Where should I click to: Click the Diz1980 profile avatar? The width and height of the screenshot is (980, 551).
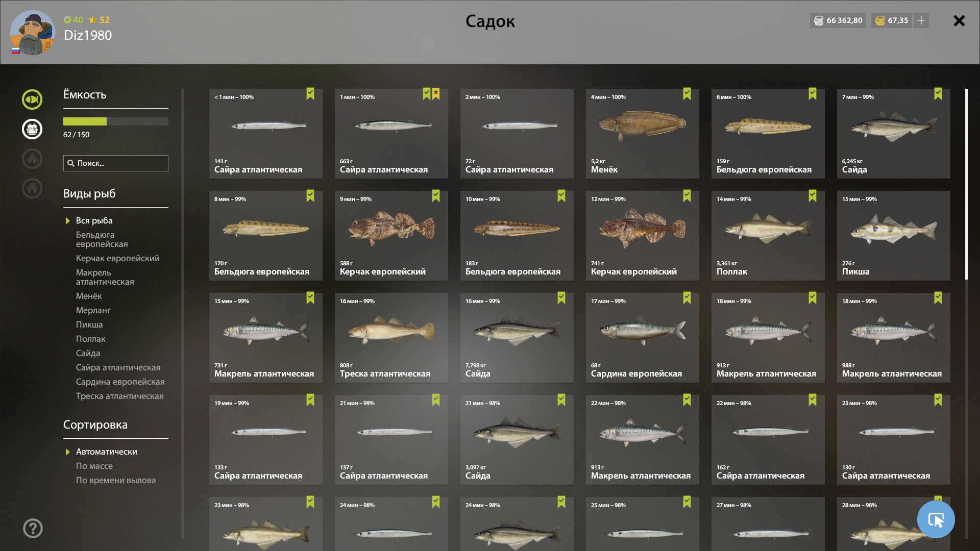[x=33, y=33]
